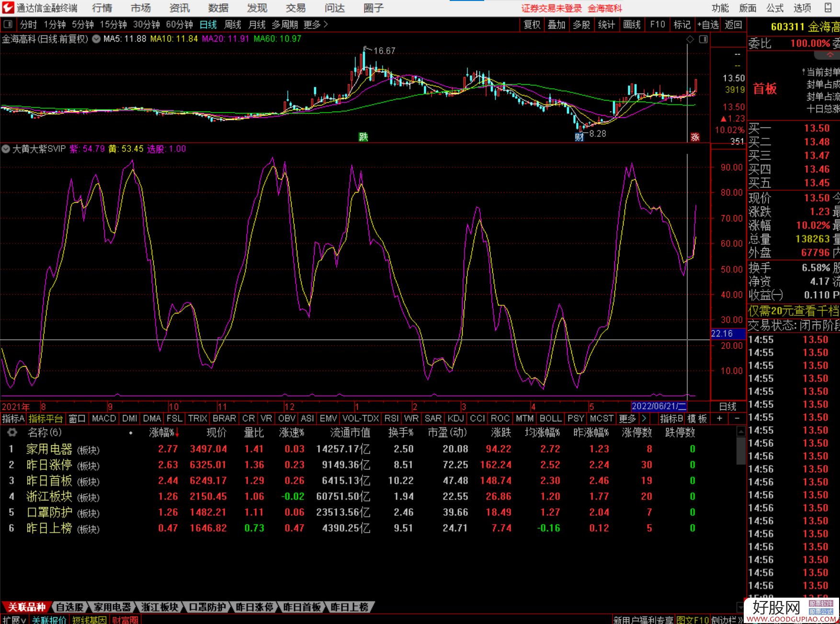The width and height of the screenshot is (840, 624).
Task: Expand 更多 period options
Action: (316, 24)
